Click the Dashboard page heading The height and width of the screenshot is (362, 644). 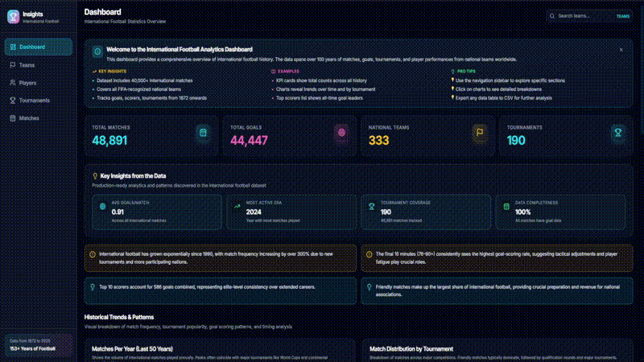(103, 12)
